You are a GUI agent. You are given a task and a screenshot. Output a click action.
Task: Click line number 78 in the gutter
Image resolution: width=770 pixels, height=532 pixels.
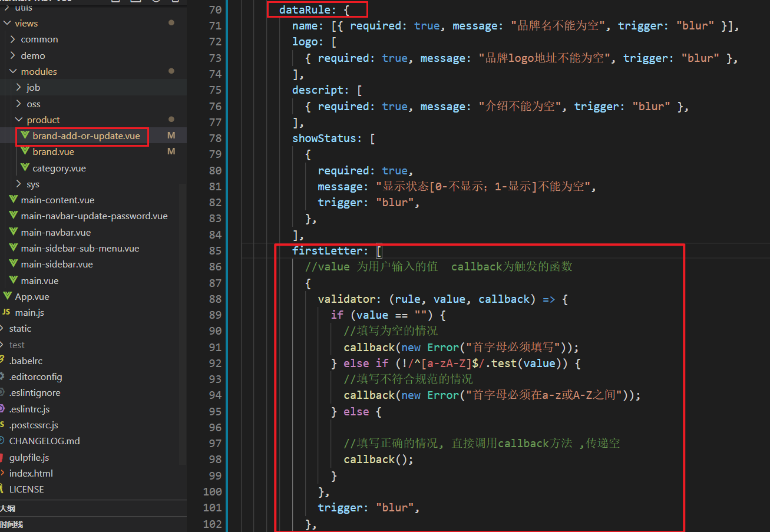coord(215,138)
